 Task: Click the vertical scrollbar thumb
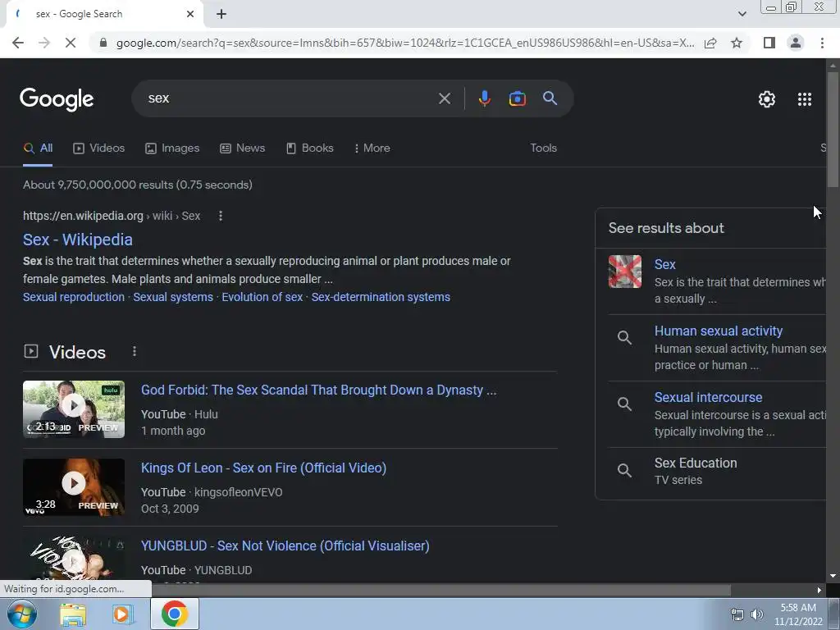pyautogui.click(x=833, y=129)
